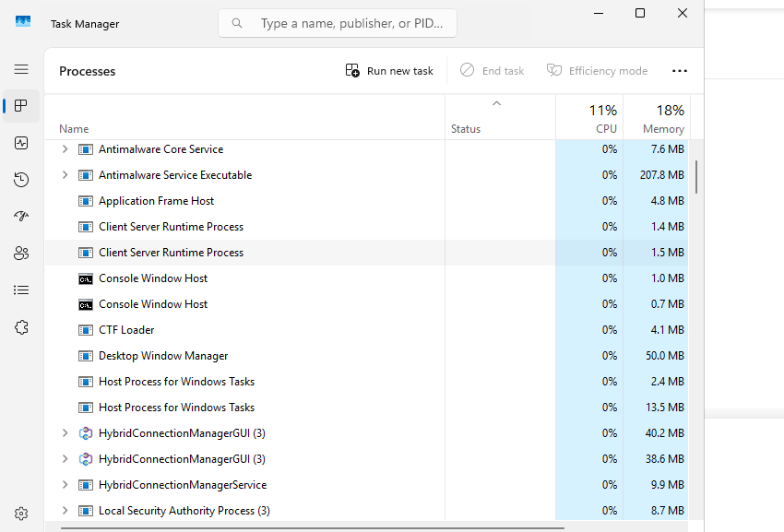This screenshot has height=532, width=784.
Task: Click the vertical scrollbar thumb
Action: tap(696, 177)
